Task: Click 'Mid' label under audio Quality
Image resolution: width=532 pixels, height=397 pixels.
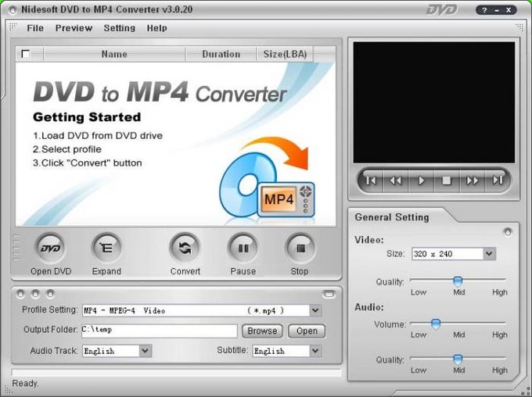Action: coord(458,370)
